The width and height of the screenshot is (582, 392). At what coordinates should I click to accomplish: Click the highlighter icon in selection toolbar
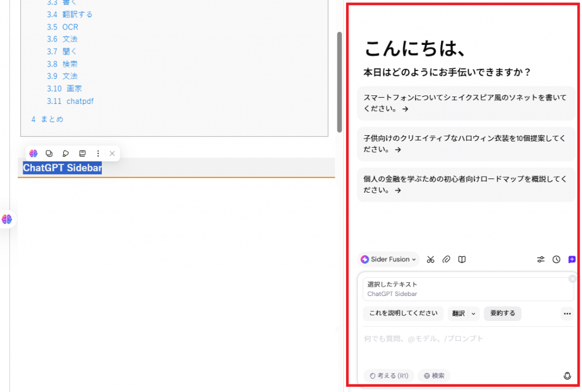click(66, 153)
